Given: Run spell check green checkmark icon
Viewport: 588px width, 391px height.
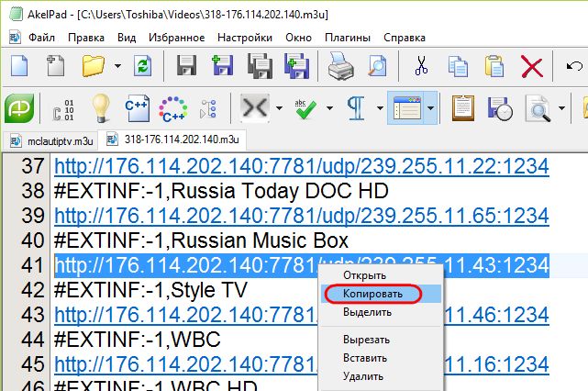Looking at the screenshot, I should pos(305,109).
